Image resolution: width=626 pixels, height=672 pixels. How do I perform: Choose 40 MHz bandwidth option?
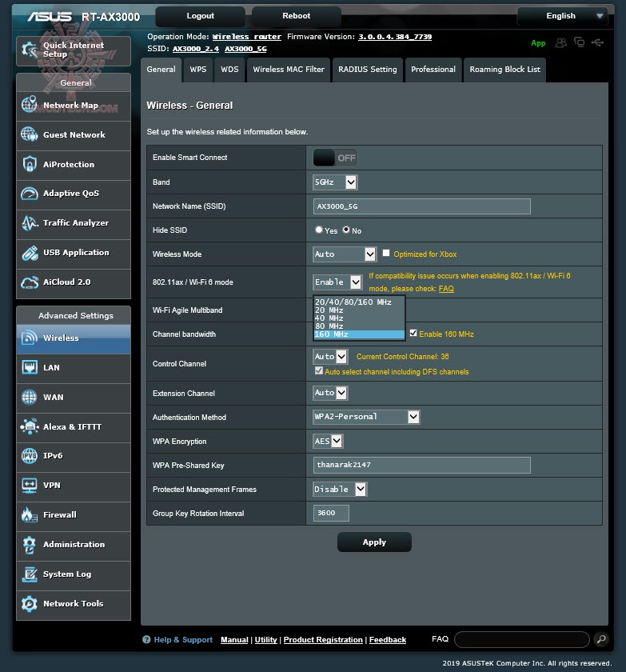click(359, 318)
